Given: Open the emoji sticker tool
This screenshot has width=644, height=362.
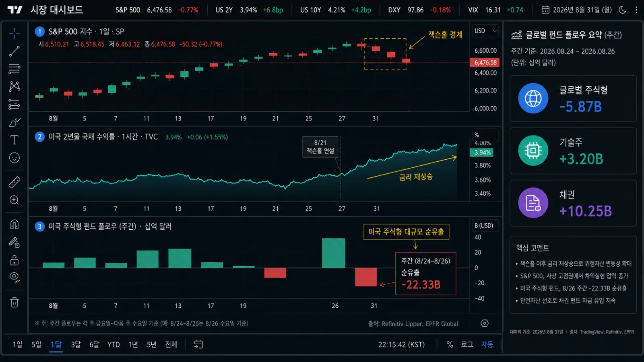Looking at the screenshot, I should coord(14,158).
